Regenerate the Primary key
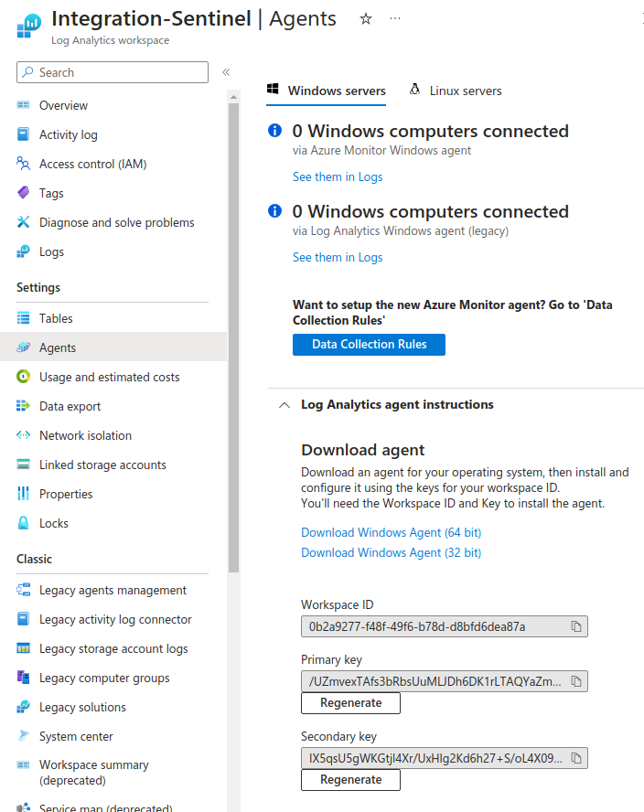Screen dimensions: 644x812 (350, 703)
